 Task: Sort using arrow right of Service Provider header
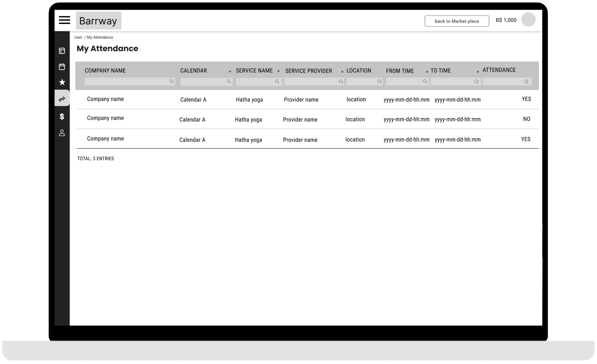(342, 72)
